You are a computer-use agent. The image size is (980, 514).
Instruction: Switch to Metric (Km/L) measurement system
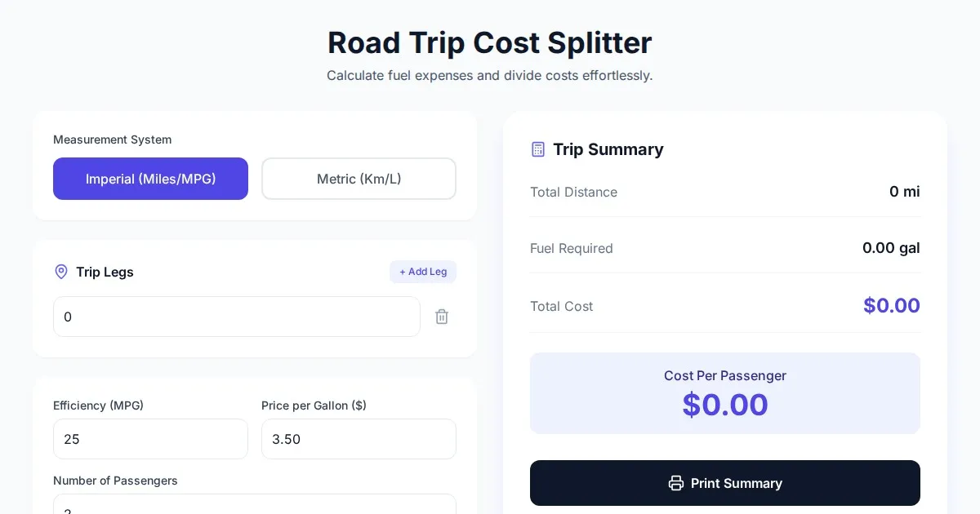coord(359,179)
